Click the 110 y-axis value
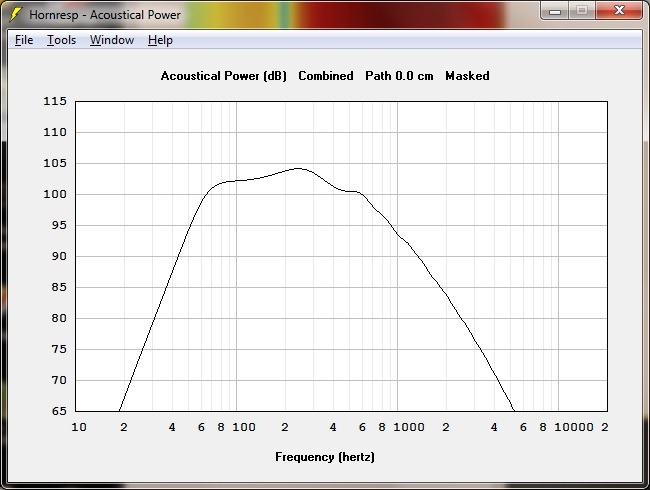Viewport: 650px width, 490px height. pos(55,132)
